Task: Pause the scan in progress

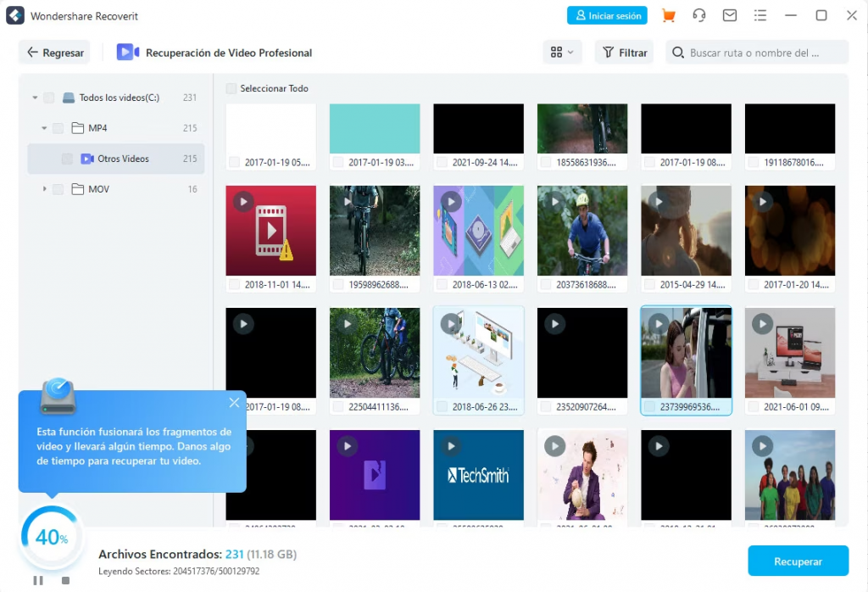Action: (x=38, y=580)
